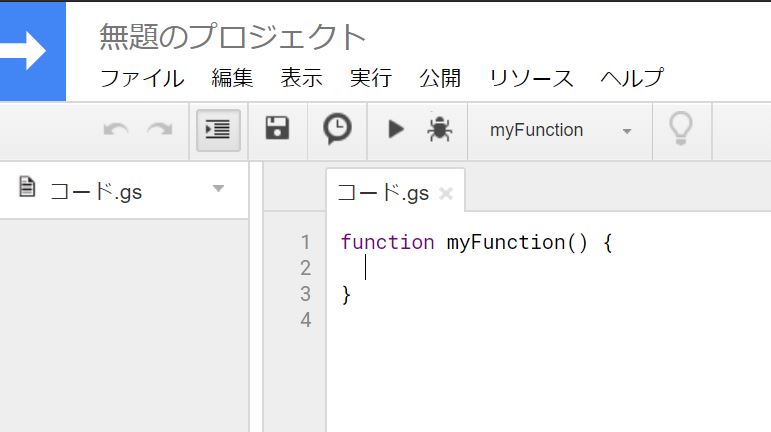
Task: Save the project with floppy disk icon
Action: pos(277,129)
